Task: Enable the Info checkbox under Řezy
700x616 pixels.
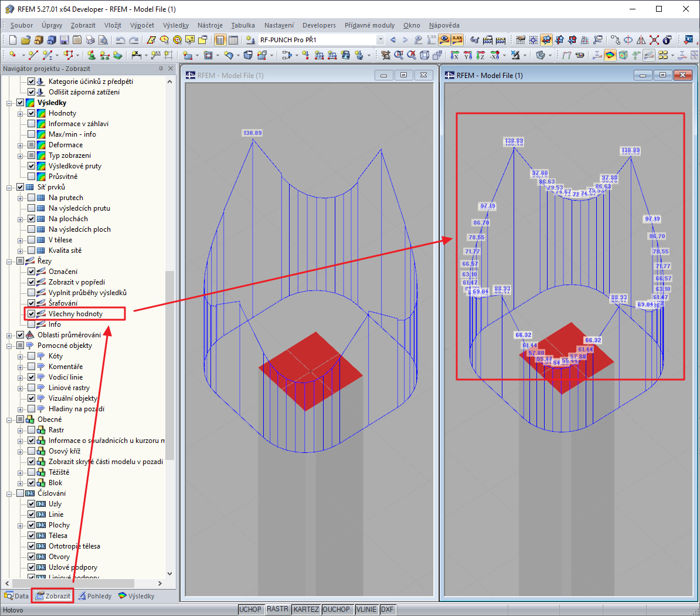Action: (31, 324)
